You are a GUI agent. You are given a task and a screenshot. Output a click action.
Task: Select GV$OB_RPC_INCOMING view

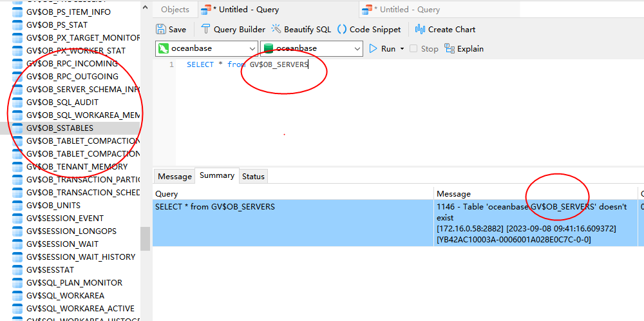(x=72, y=64)
